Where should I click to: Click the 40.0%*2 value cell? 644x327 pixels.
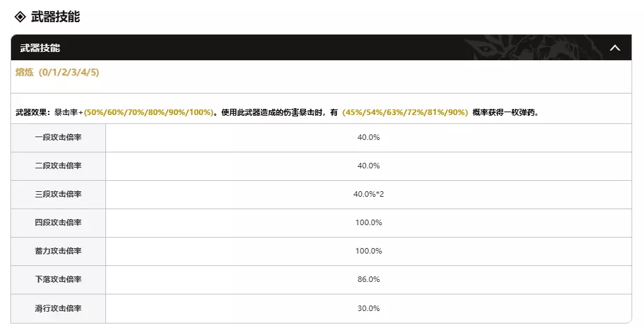click(x=368, y=194)
